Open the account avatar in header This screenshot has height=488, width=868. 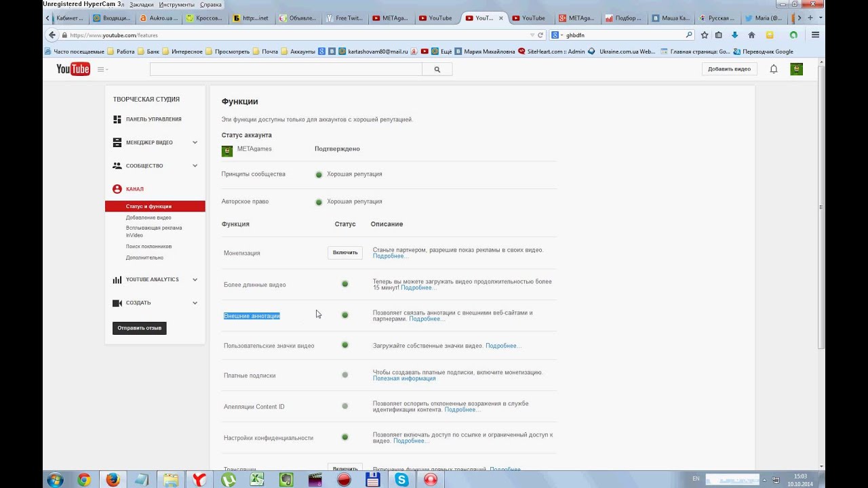pos(797,69)
